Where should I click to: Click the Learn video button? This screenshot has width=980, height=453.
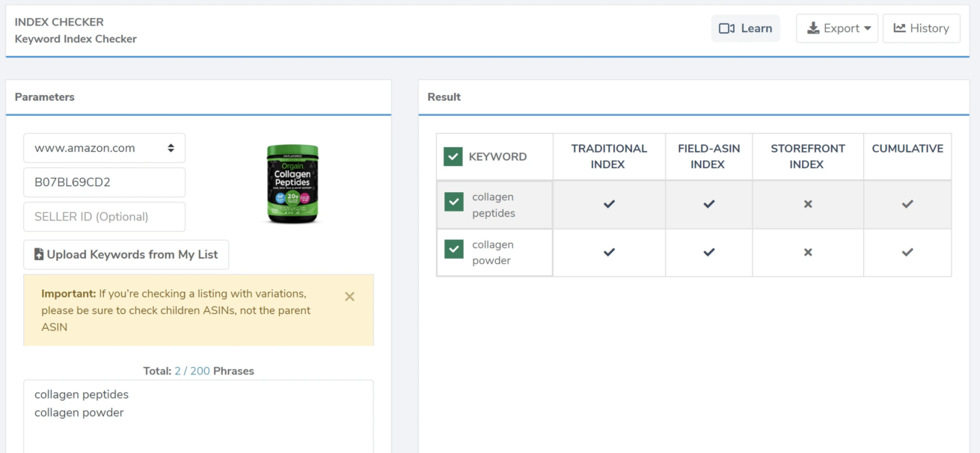click(x=745, y=28)
